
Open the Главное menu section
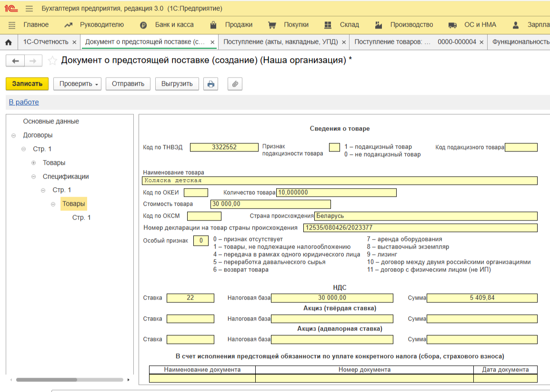click(36, 25)
